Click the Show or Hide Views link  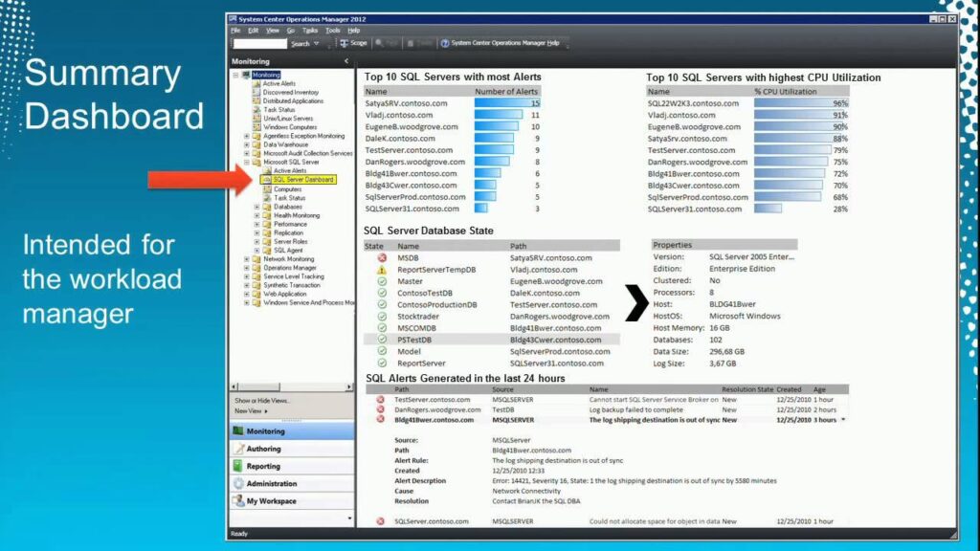pos(262,401)
